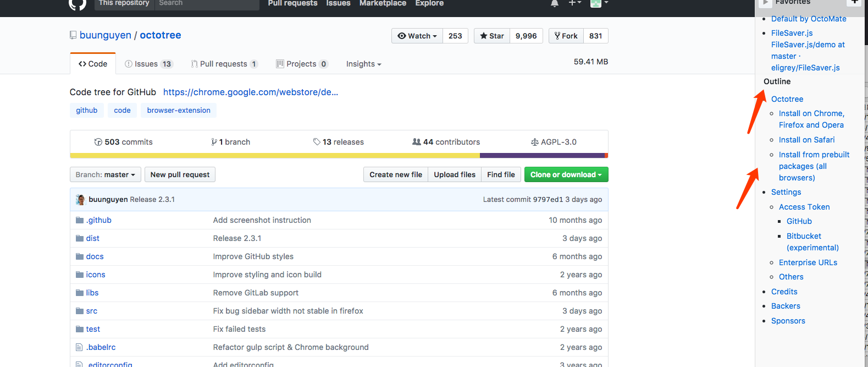Open the notifications bell icon

pos(555,3)
